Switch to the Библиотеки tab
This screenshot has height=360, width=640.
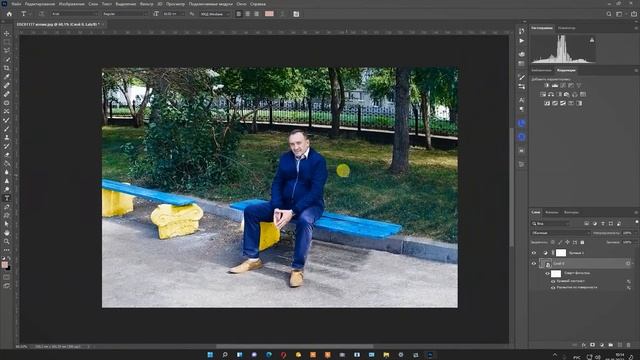[542, 71]
